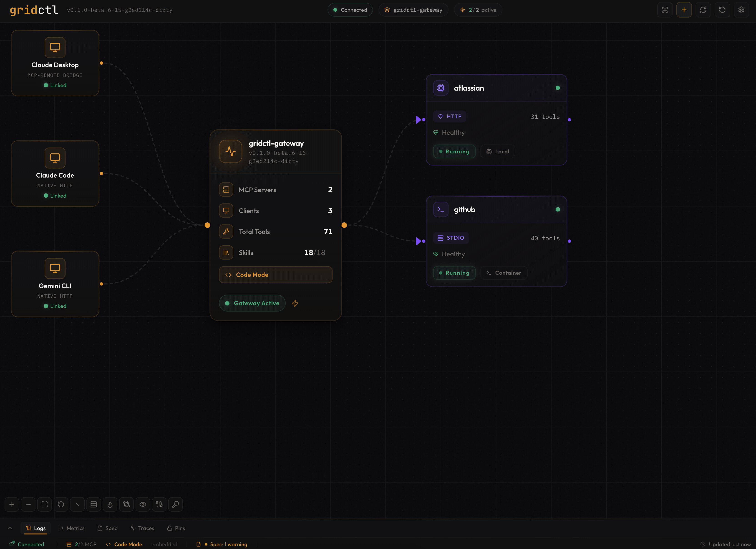Switch to the Metrics tab
Image resolution: width=756 pixels, height=549 pixels.
(x=71, y=528)
